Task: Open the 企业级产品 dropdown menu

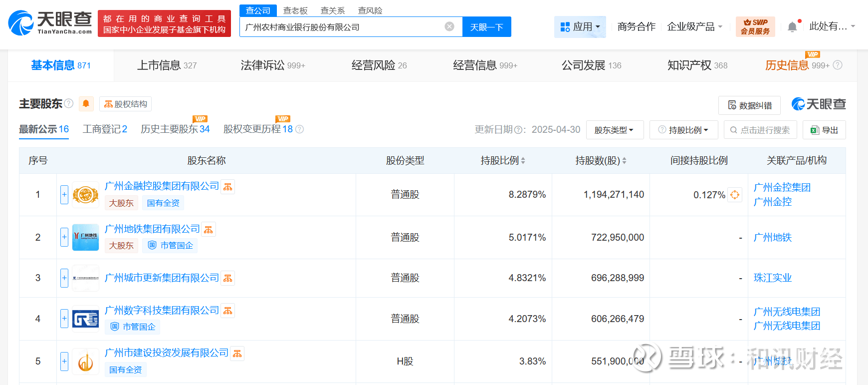Action: tap(694, 27)
